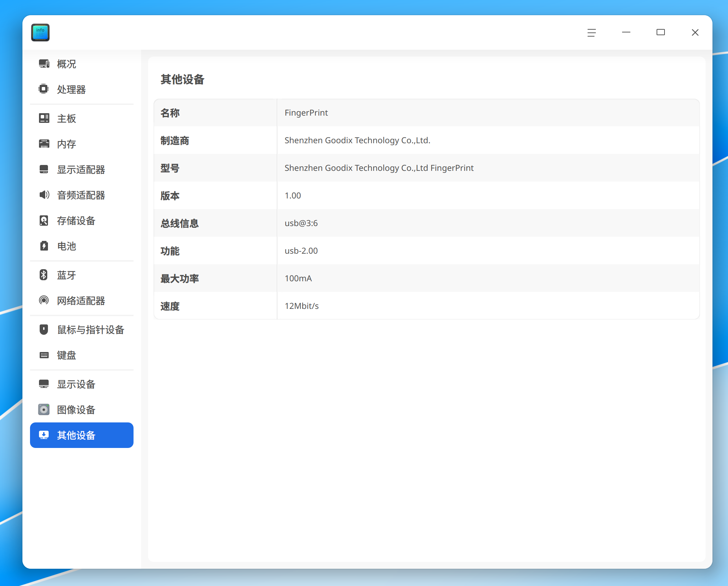This screenshot has height=586, width=728.
Task: Click the device manager app logo
Action: (x=40, y=32)
